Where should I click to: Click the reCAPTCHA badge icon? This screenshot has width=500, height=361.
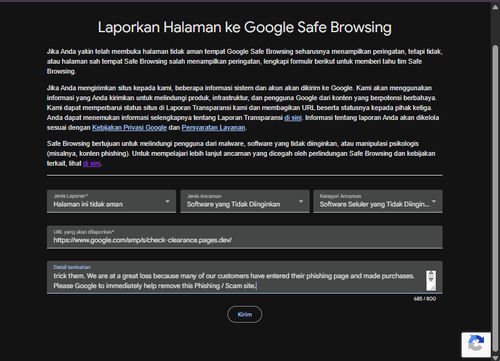(476, 344)
